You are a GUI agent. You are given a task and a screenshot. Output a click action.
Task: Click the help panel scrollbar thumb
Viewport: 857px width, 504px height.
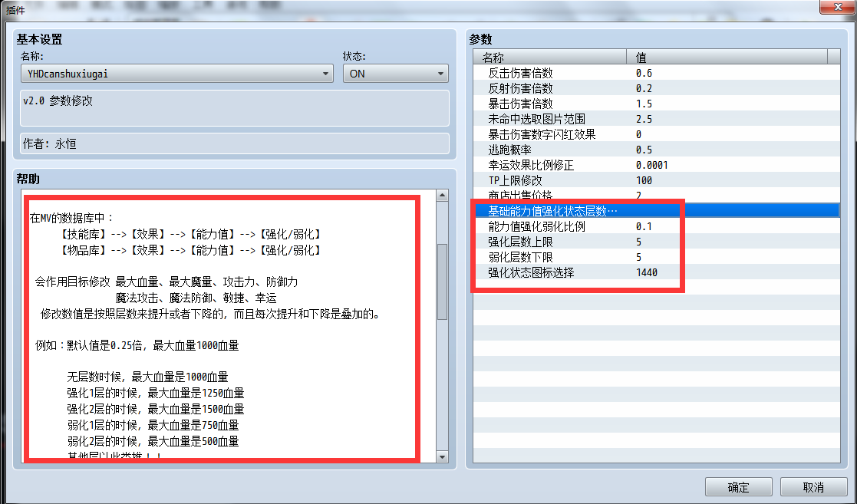click(442, 282)
